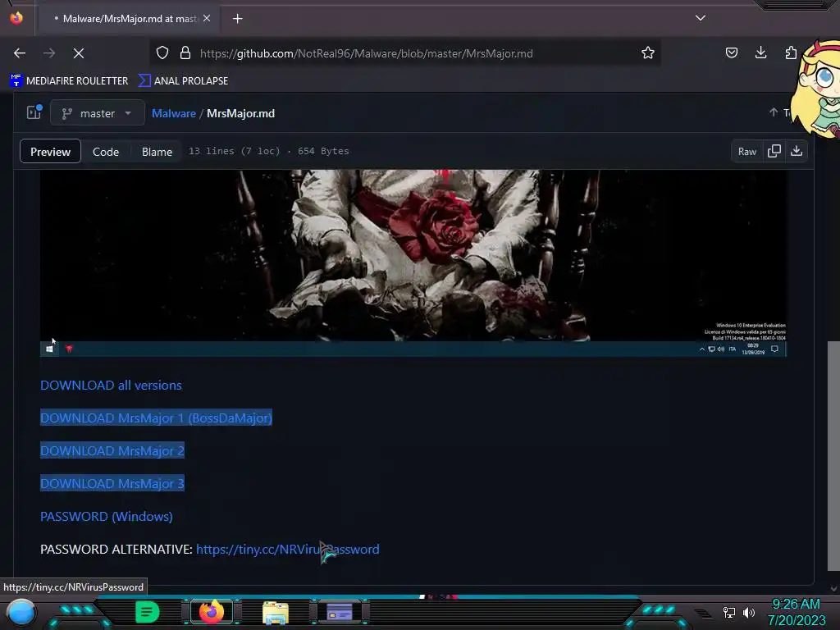Click the taskbar clock showing 9:26 AM
This screenshot has width=840, height=630.
coord(796,612)
